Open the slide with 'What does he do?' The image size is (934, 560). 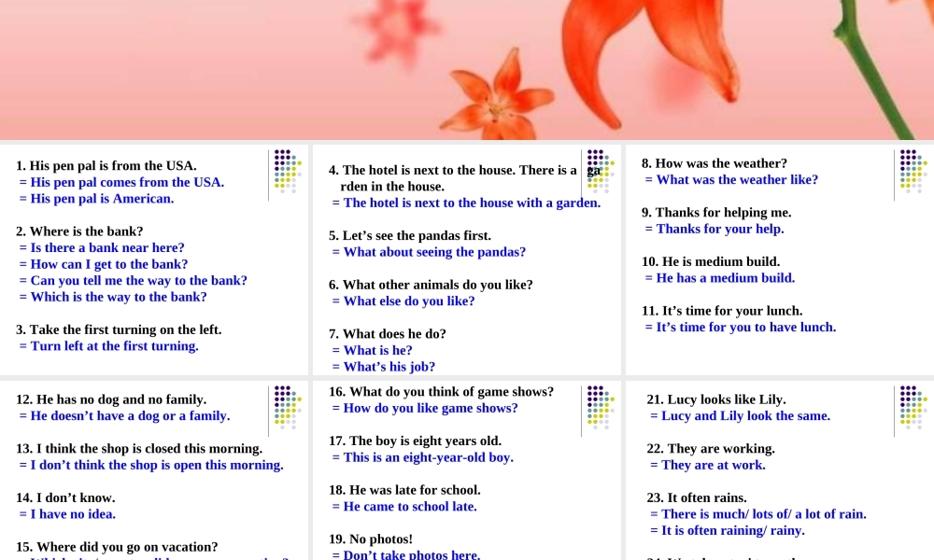[x=466, y=259]
